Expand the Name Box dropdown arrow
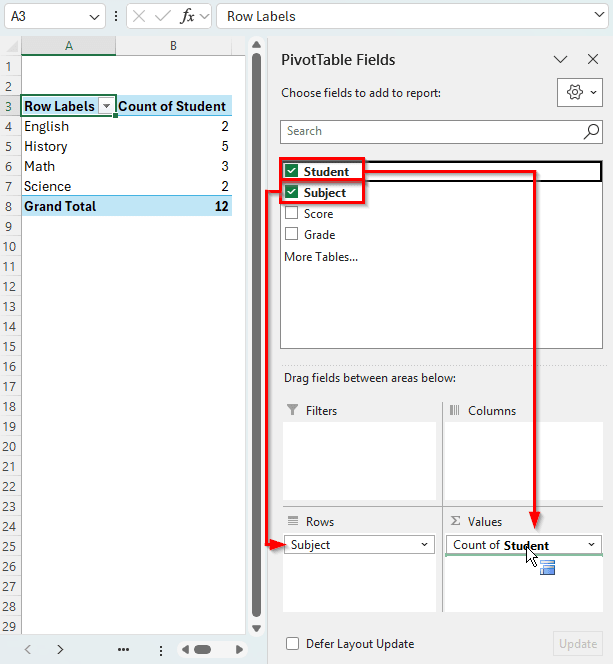613x664 pixels. (94, 16)
